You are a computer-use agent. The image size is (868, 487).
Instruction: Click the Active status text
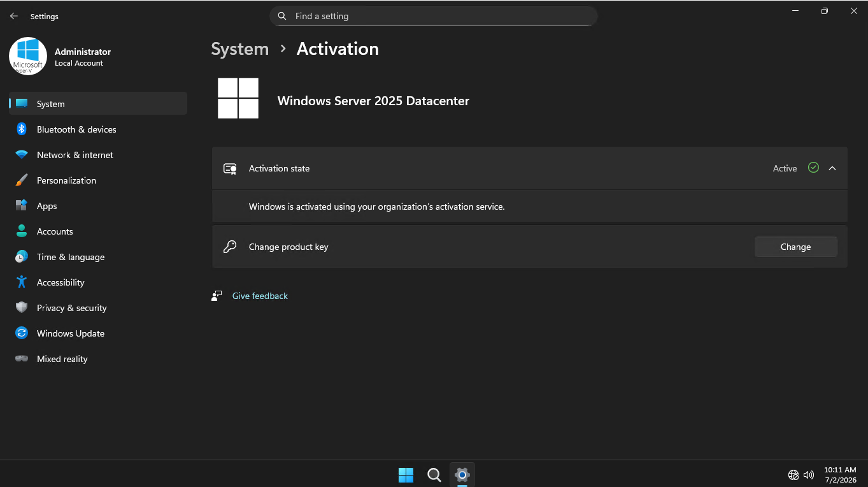(785, 168)
